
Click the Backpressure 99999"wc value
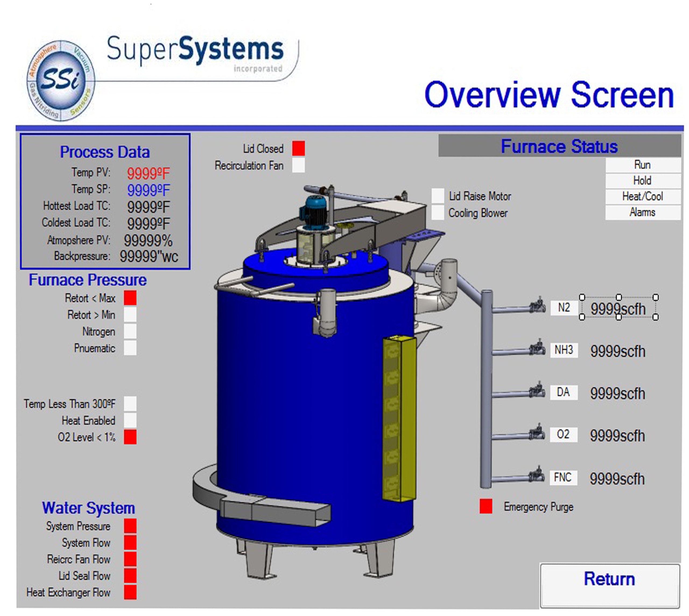(149, 256)
